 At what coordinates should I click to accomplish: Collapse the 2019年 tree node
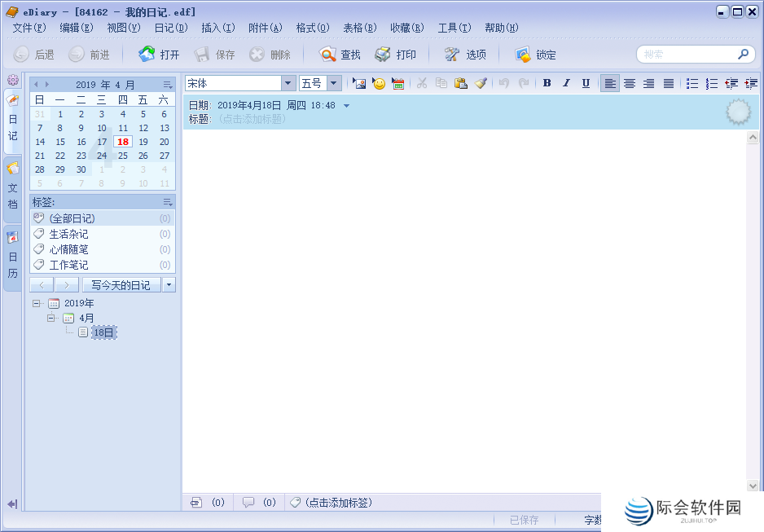pyautogui.click(x=37, y=303)
